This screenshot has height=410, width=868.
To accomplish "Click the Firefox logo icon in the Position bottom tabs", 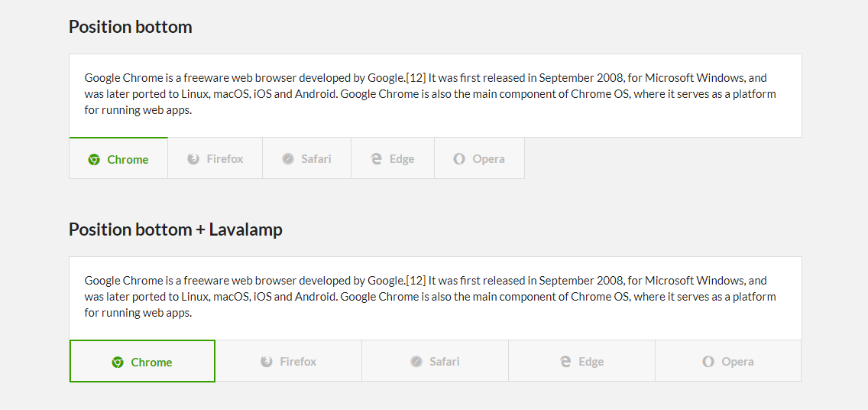I will [x=193, y=159].
